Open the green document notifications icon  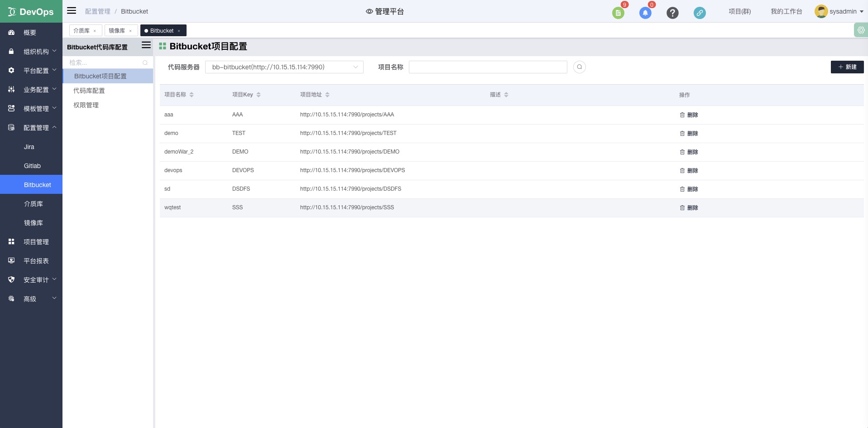[618, 13]
